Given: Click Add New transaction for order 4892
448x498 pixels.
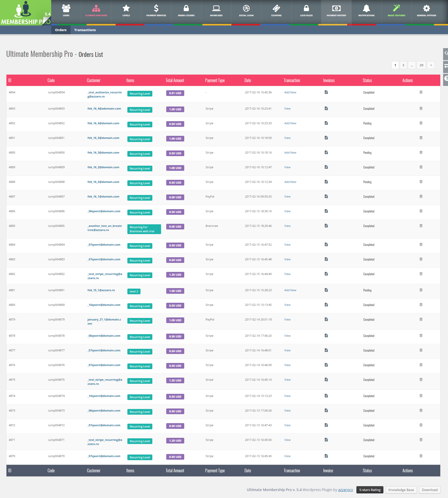Looking at the screenshot, I should point(290,123).
